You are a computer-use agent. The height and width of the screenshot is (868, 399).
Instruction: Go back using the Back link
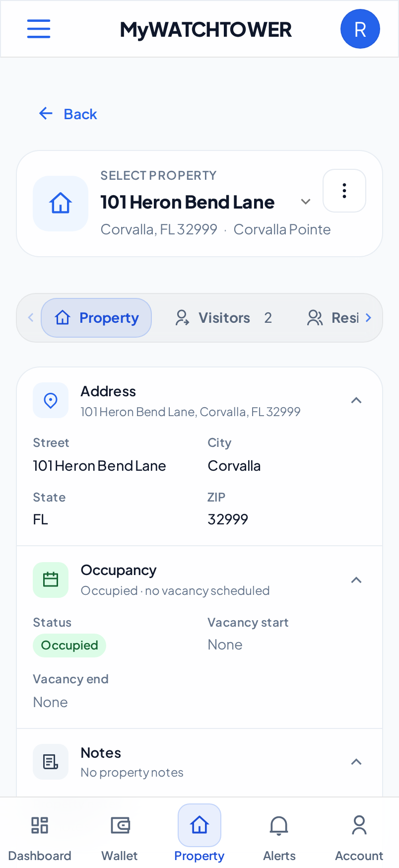pos(68,114)
